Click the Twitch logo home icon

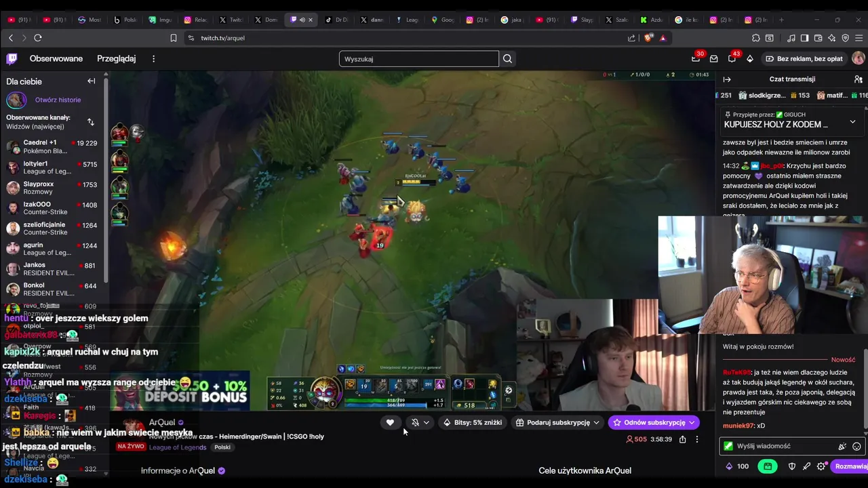tap(12, 59)
